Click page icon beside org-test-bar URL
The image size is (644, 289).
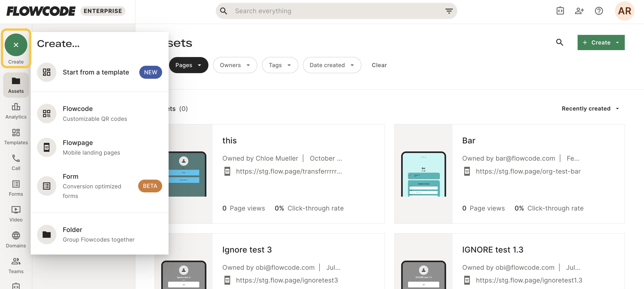[x=467, y=171]
